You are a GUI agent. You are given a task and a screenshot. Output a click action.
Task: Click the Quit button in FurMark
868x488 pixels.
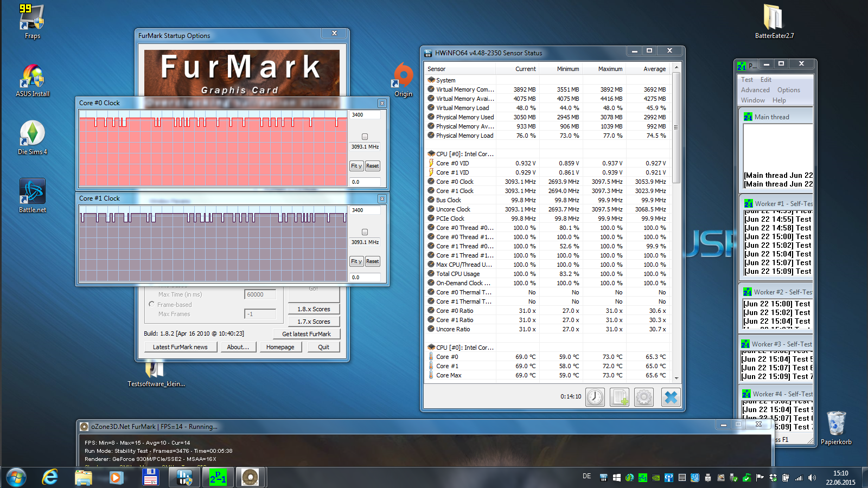tap(323, 347)
